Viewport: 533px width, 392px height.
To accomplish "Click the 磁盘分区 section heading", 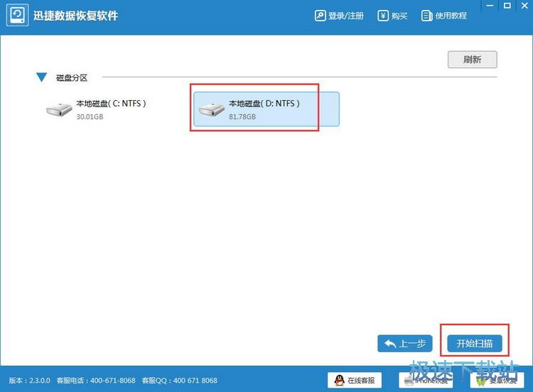I will tap(72, 78).
